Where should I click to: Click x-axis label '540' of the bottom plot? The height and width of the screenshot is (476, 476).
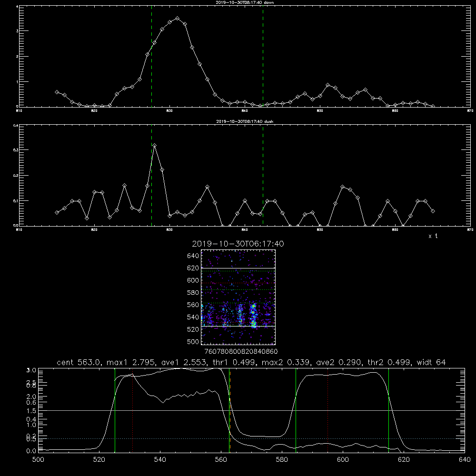coord(160,460)
